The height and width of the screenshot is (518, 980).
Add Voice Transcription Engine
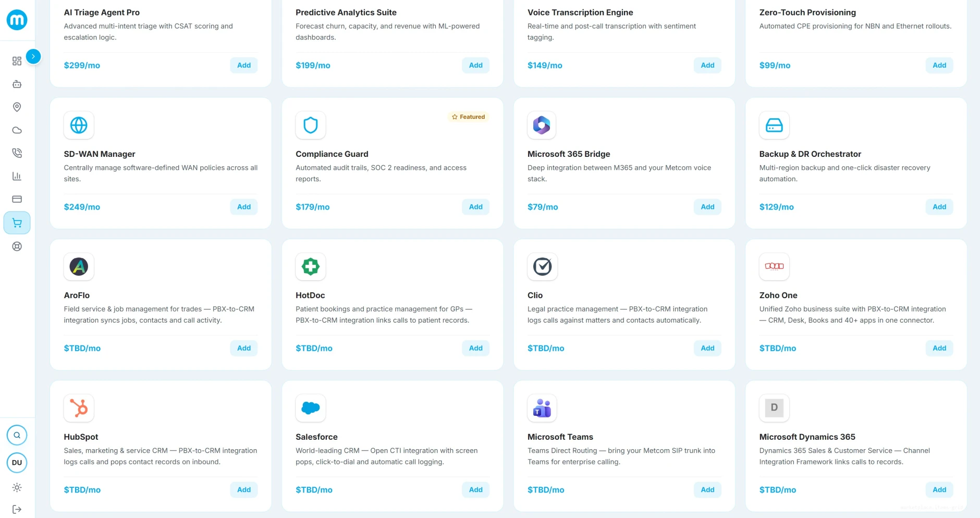pyautogui.click(x=707, y=65)
